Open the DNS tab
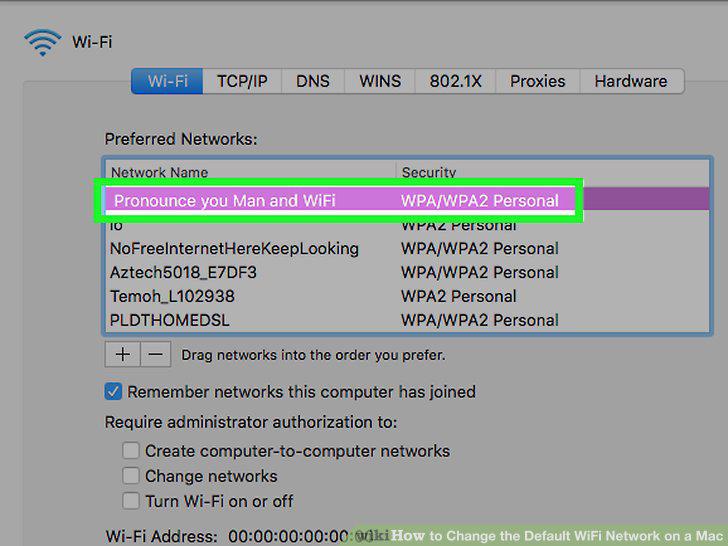728x546 pixels. [x=312, y=81]
